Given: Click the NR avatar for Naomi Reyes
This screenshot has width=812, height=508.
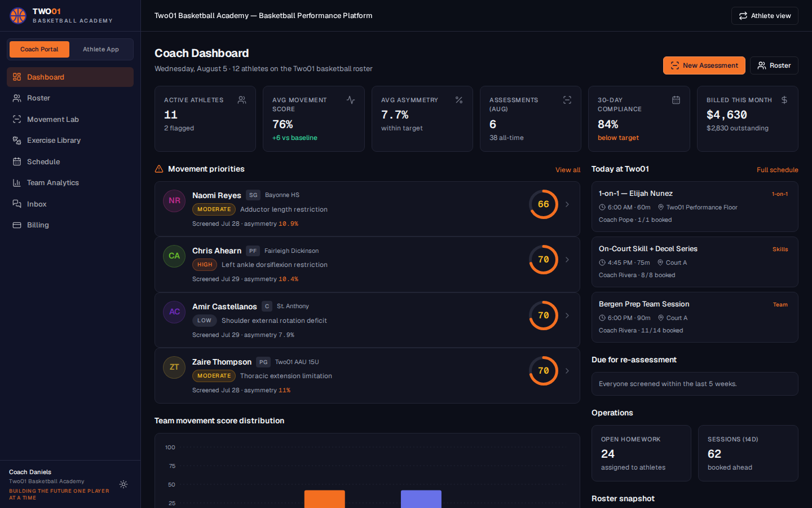Looking at the screenshot, I should (174, 201).
